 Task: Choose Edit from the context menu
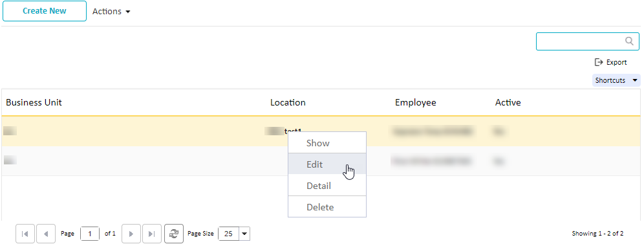327,164
